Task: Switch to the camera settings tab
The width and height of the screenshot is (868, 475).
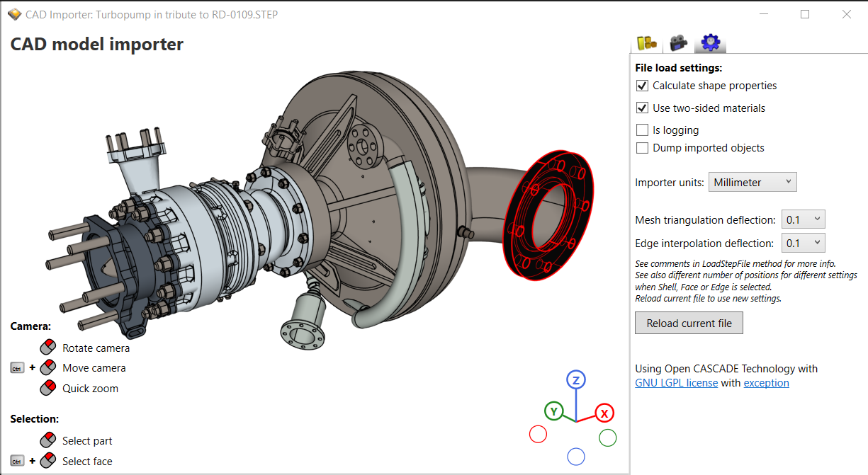Action: (678, 42)
